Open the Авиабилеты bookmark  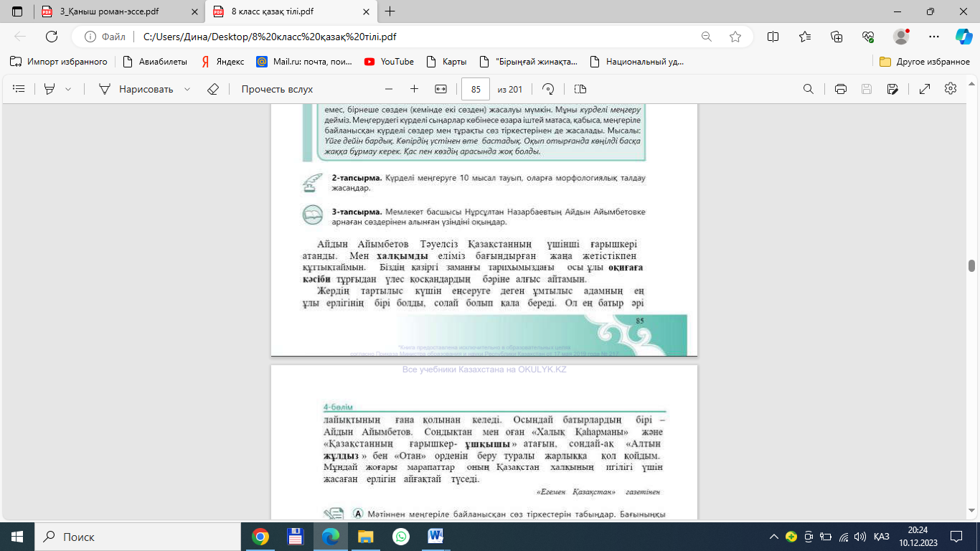pos(155,62)
